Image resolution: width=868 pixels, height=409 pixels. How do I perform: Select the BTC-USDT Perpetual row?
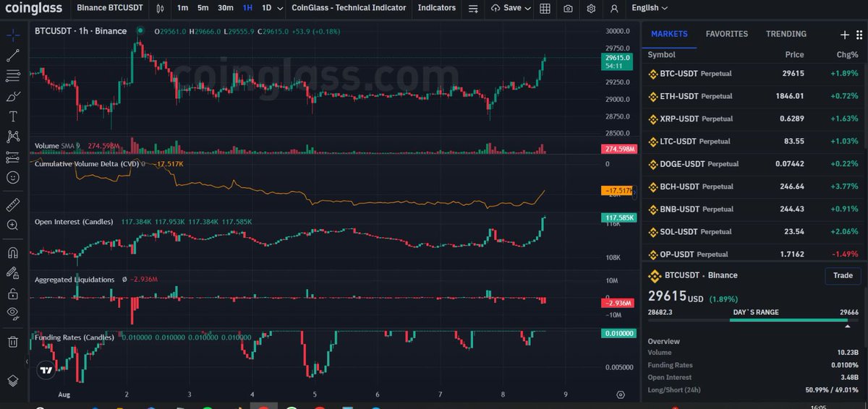click(752, 73)
